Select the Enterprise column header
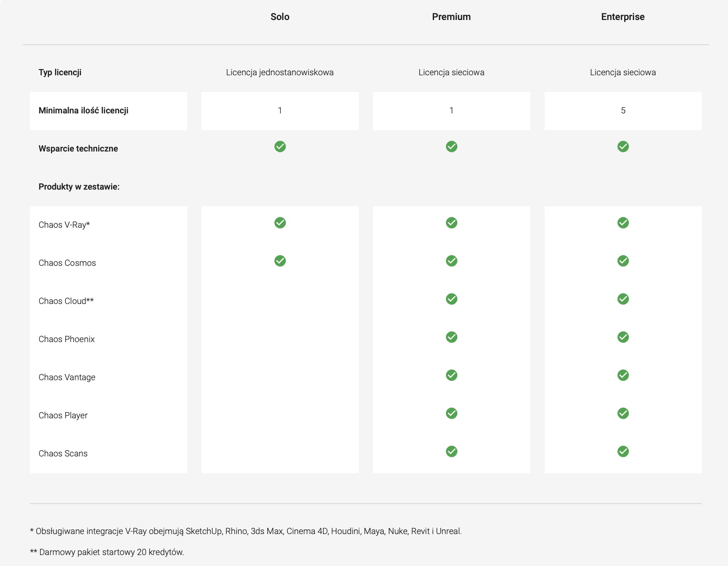The image size is (728, 566). (x=623, y=17)
